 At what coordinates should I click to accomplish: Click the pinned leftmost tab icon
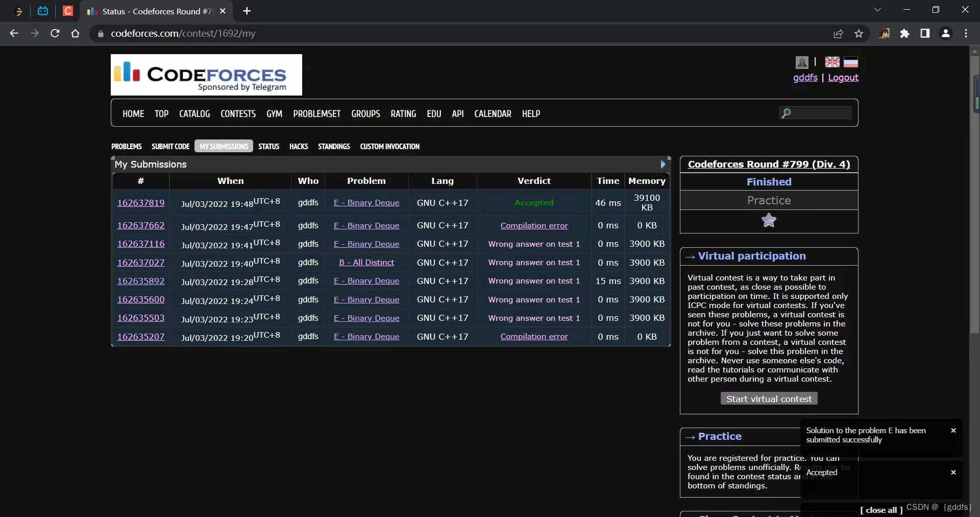[x=19, y=11]
